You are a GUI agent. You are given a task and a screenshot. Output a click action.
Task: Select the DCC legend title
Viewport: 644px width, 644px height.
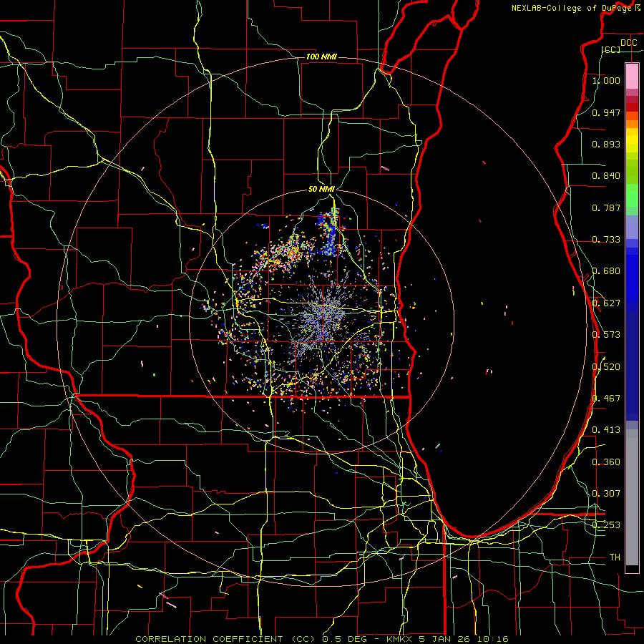(628, 43)
